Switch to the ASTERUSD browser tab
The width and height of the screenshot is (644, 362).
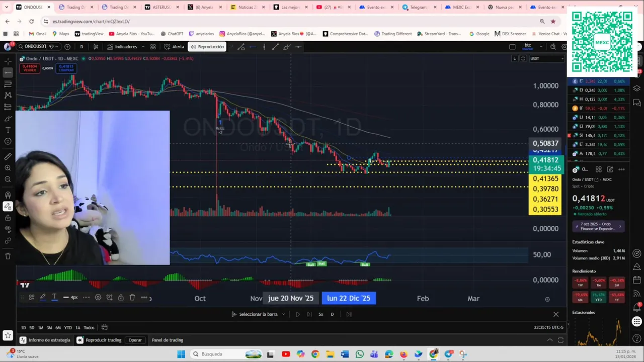tap(161, 7)
